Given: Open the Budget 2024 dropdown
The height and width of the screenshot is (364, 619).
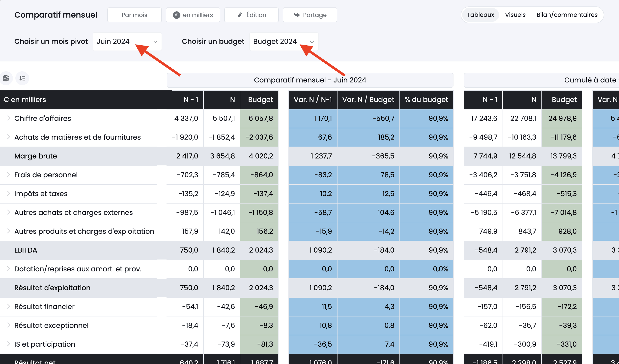Looking at the screenshot, I should pos(284,42).
